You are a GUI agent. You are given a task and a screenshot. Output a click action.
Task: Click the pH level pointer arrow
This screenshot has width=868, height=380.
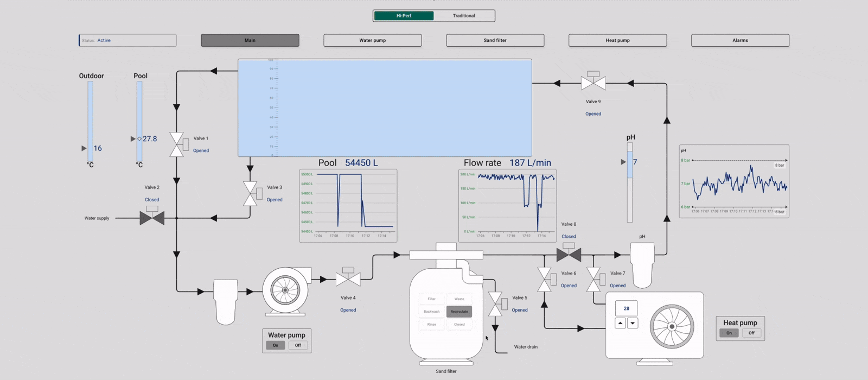(623, 162)
